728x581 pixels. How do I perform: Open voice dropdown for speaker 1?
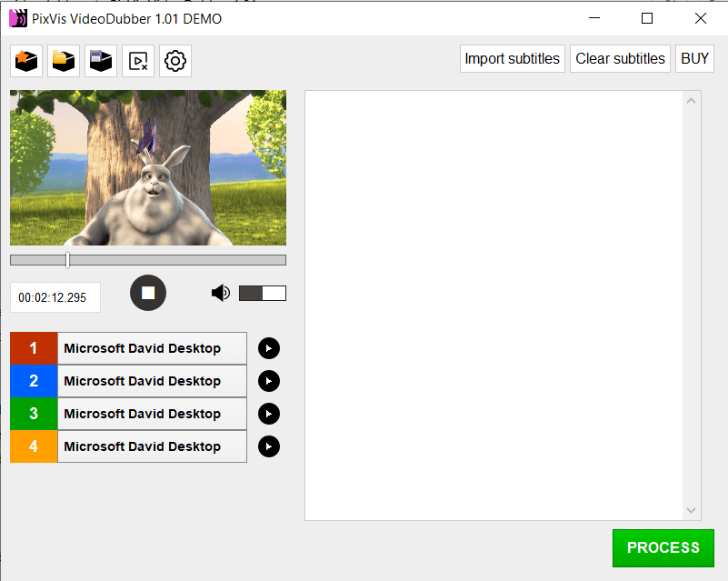coord(152,348)
